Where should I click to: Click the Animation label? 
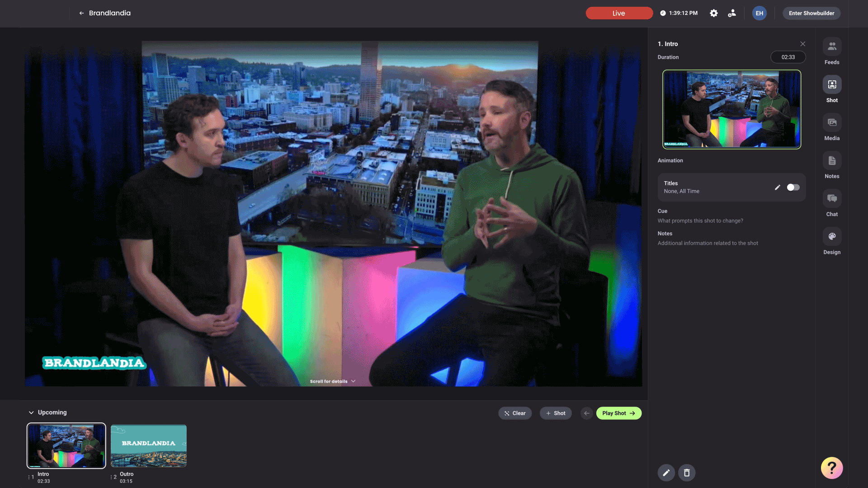(670, 160)
